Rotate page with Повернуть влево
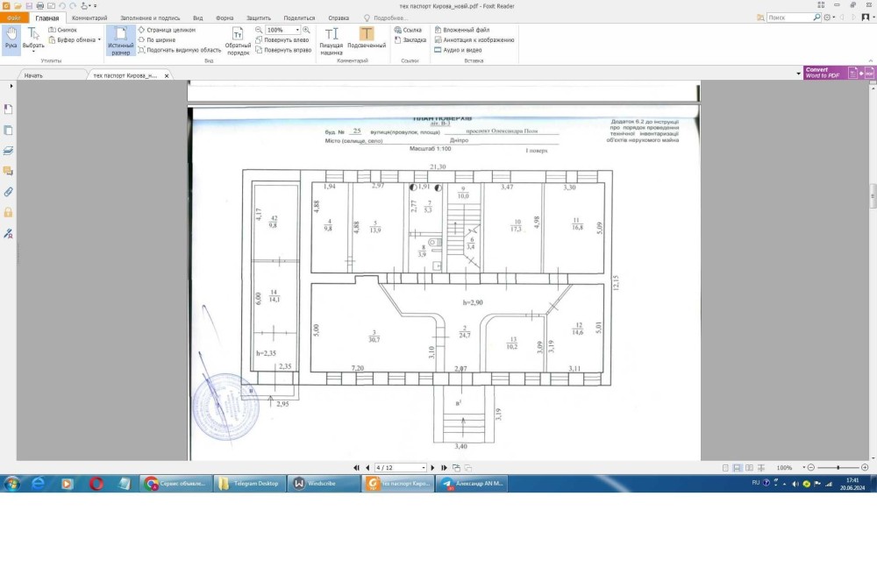Screen dimensions: 877x588 (282, 39)
